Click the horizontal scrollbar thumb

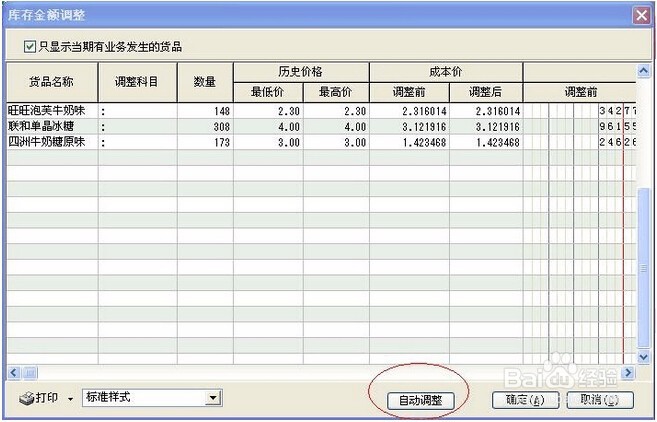point(29,372)
